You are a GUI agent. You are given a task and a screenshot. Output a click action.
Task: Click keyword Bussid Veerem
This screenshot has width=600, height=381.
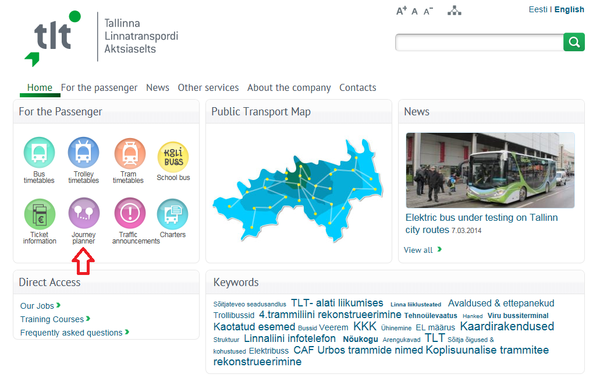323,327
